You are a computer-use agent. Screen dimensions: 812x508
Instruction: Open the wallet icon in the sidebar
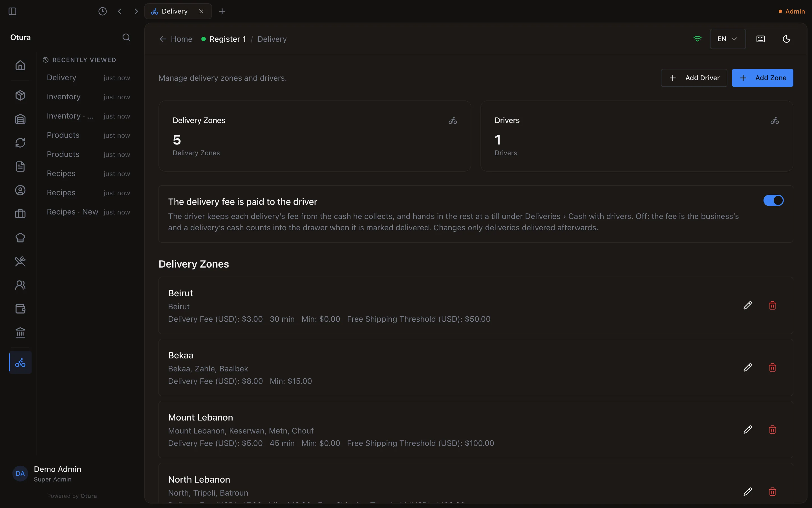click(21, 309)
